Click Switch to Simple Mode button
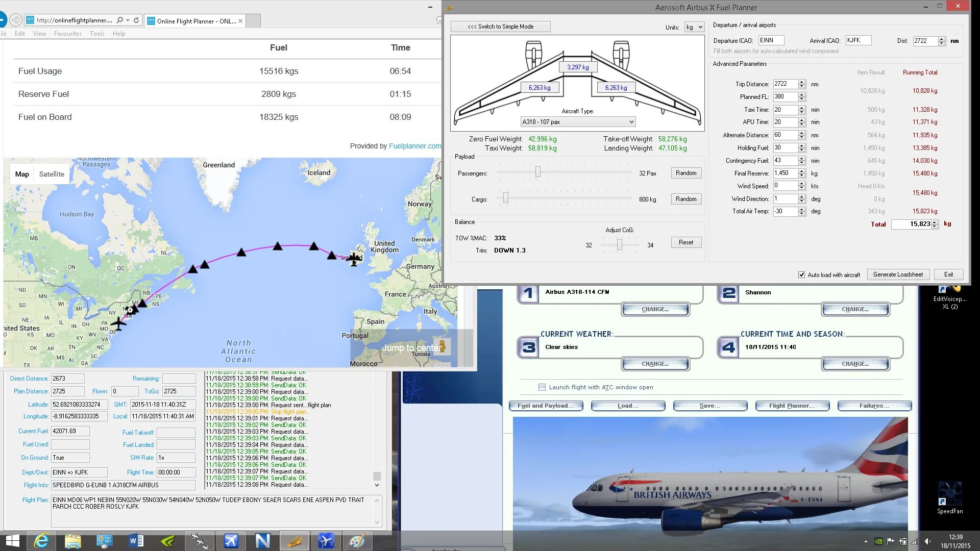This screenshot has width=980, height=551. [500, 27]
